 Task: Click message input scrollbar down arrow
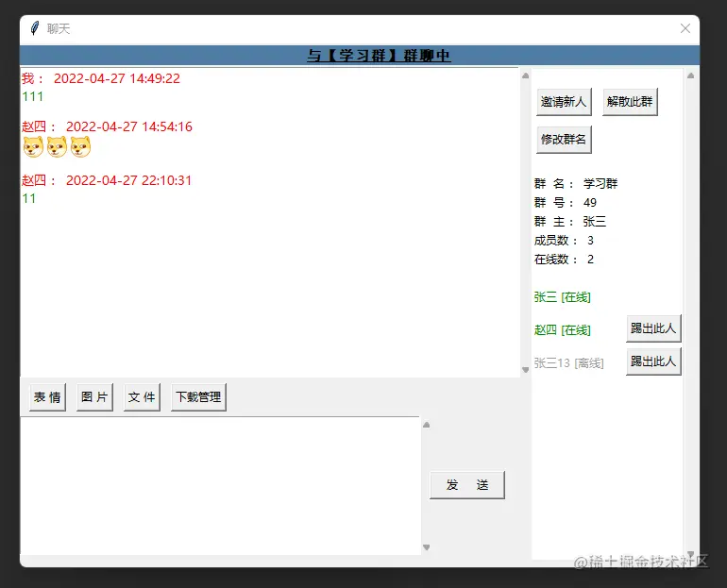[427, 547]
